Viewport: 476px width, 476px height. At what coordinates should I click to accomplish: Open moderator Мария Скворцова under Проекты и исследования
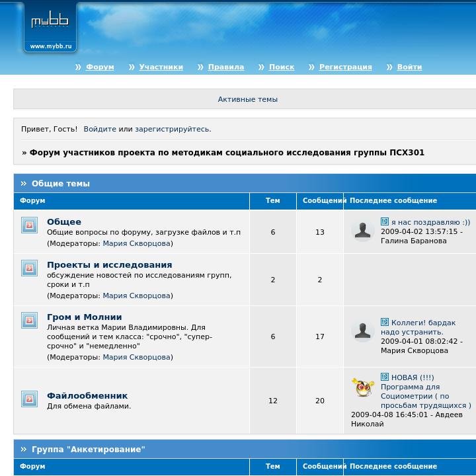coord(137,296)
